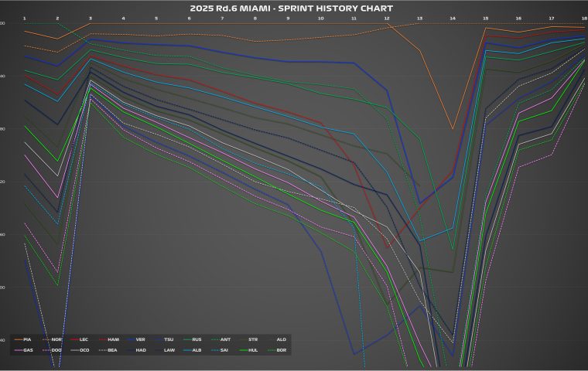Select the ALB legend label
This screenshot has width=588, height=371.
click(197, 350)
